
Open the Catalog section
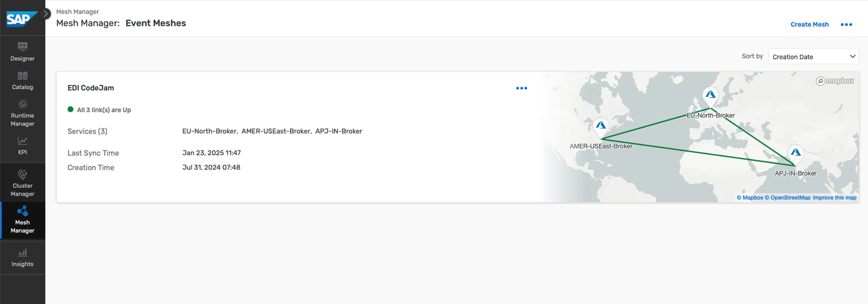(22, 81)
